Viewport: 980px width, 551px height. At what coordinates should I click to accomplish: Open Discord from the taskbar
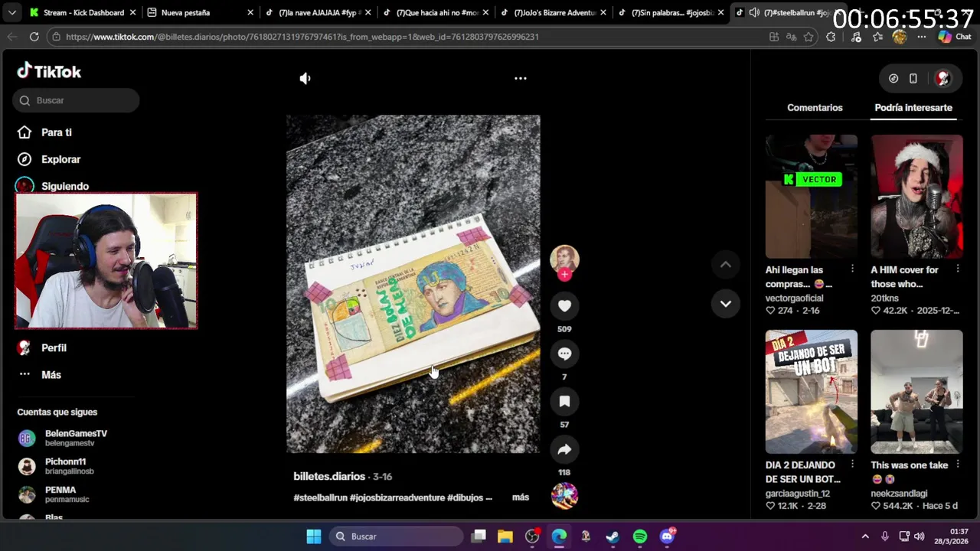[667, 536]
